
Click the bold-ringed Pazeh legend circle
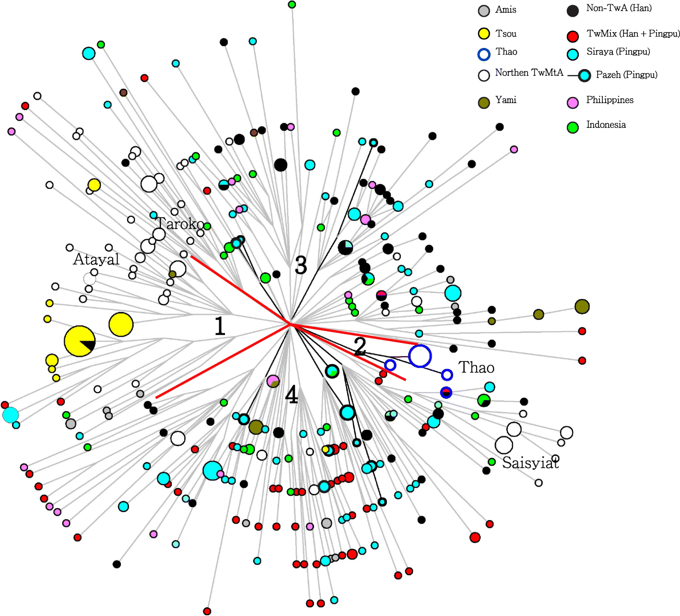584,75
